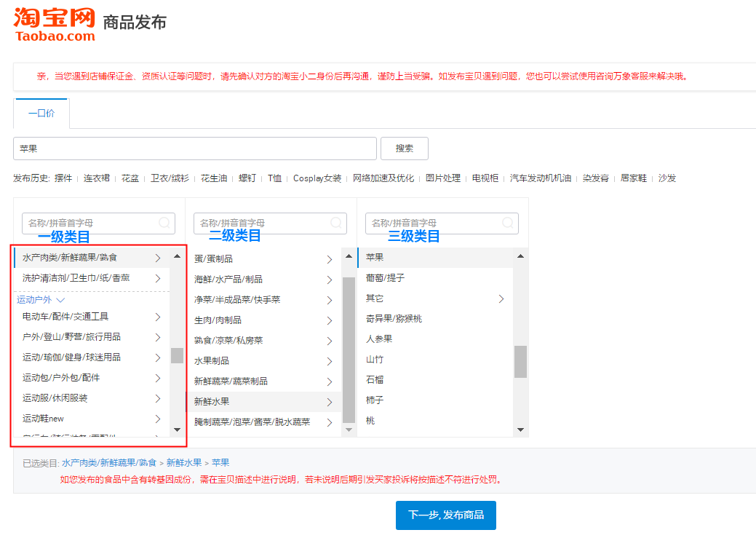The image size is (756, 546).
Task: Expand 蛋/蛋制品 chevron
Action: pos(330,259)
